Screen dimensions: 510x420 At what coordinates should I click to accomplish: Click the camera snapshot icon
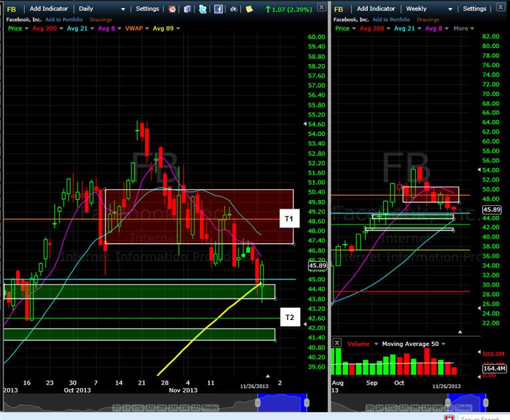pyautogui.click(x=233, y=9)
